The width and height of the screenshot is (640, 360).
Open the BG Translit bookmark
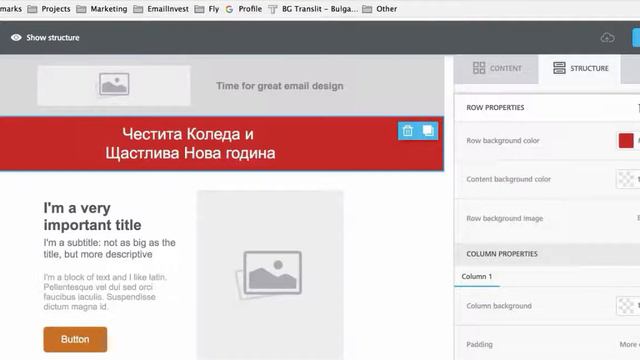tap(313, 9)
